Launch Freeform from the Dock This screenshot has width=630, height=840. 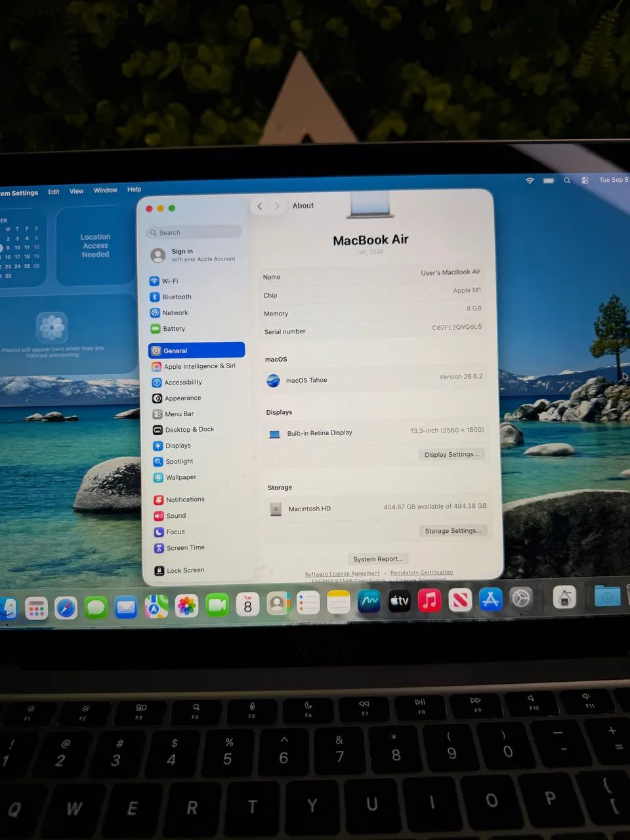click(x=369, y=601)
